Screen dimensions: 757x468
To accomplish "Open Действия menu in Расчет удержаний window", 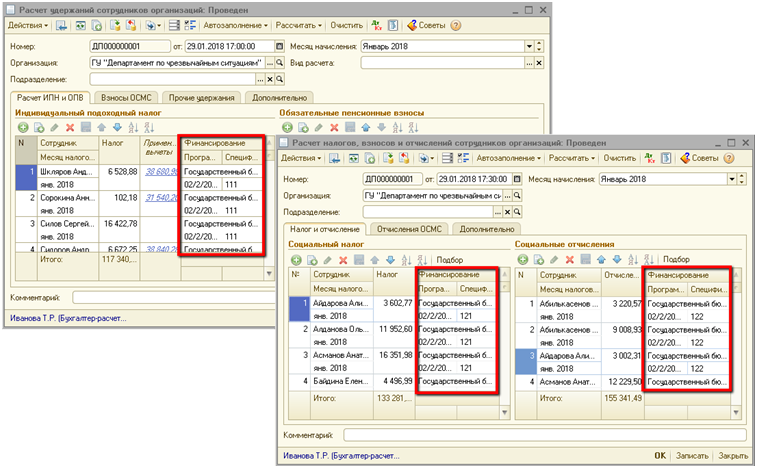I will (27, 24).
